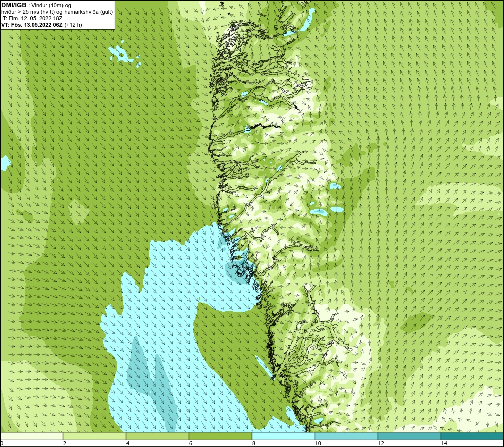Click the 6–8 m/s dark green scale segment
Viewport: 504px width, 447px height.
coord(221,436)
